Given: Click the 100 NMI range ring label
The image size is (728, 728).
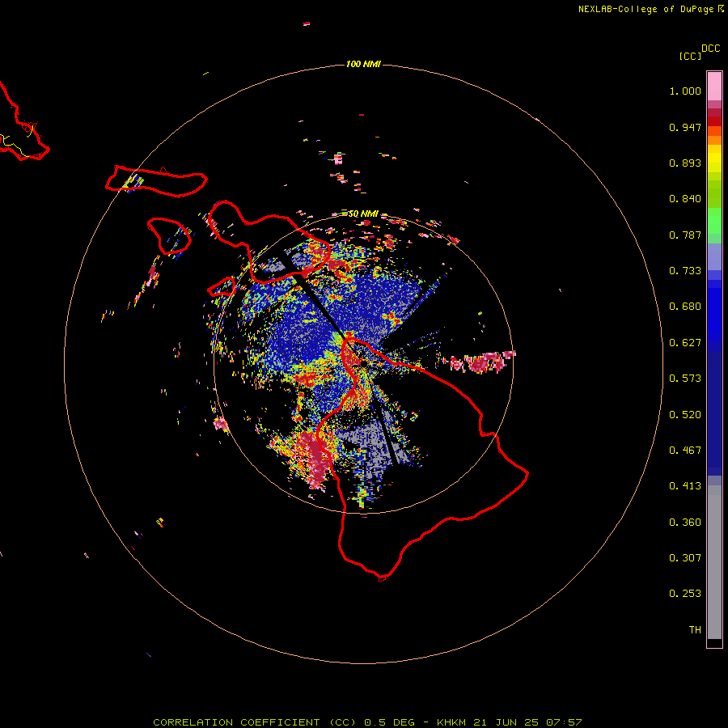Looking at the screenshot, I should pyautogui.click(x=363, y=64).
